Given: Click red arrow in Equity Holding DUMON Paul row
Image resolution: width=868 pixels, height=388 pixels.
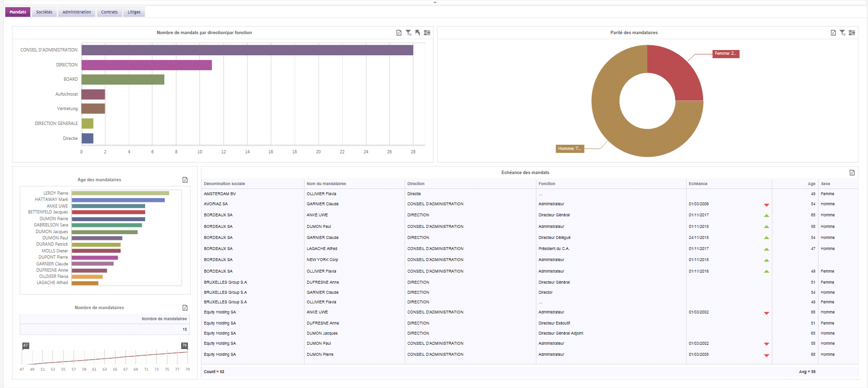Looking at the screenshot, I should (x=767, y=344).
